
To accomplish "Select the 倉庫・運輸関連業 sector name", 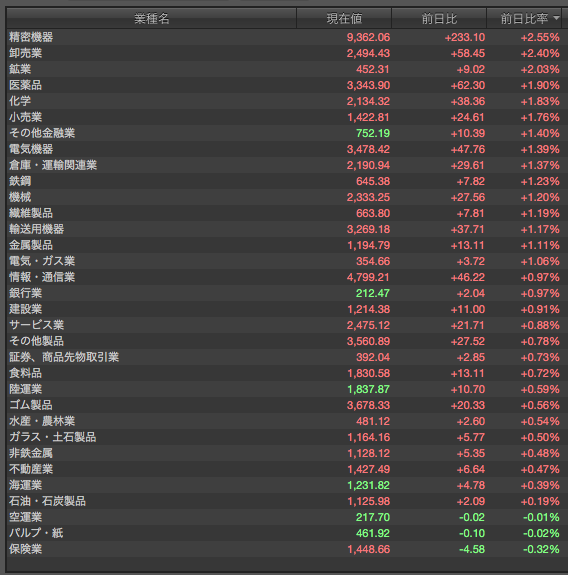I will pyautogui.click(x=53, y=165).
